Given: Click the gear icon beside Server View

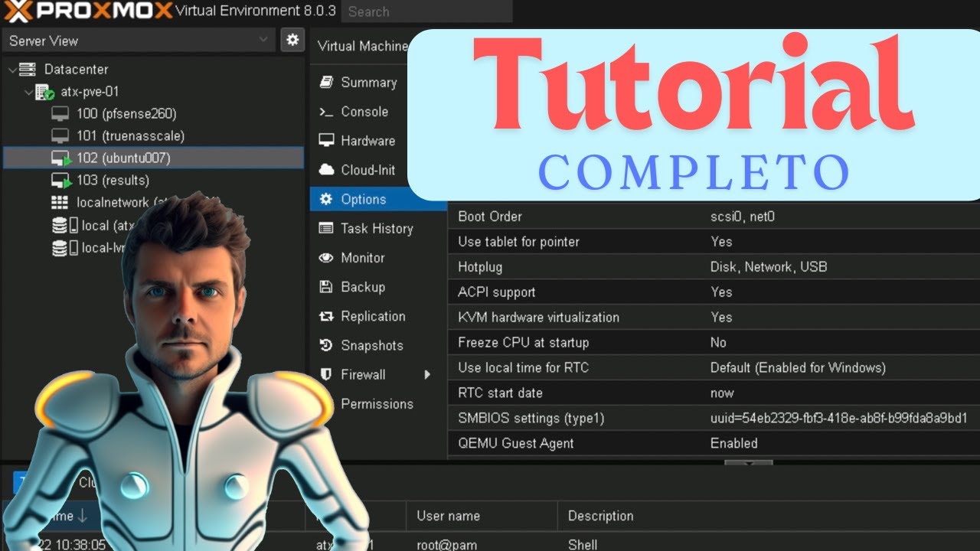Looking at the screenshot, I should pos(292,40).
